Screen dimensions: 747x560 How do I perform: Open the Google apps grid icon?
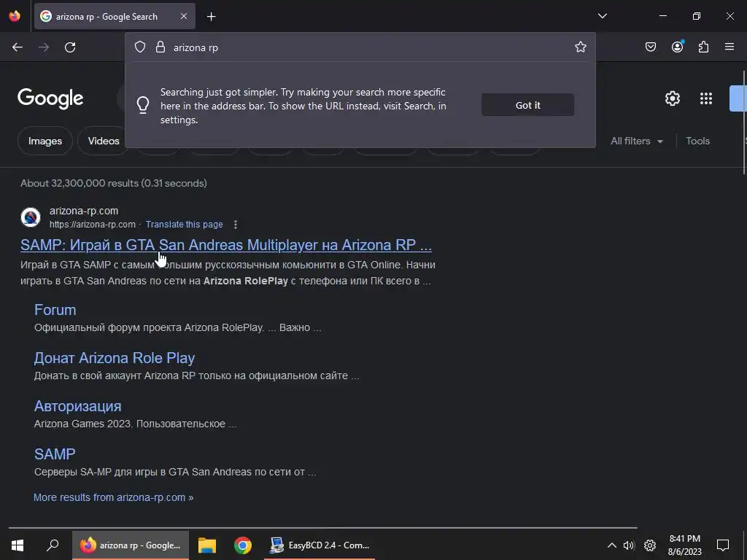706,98
